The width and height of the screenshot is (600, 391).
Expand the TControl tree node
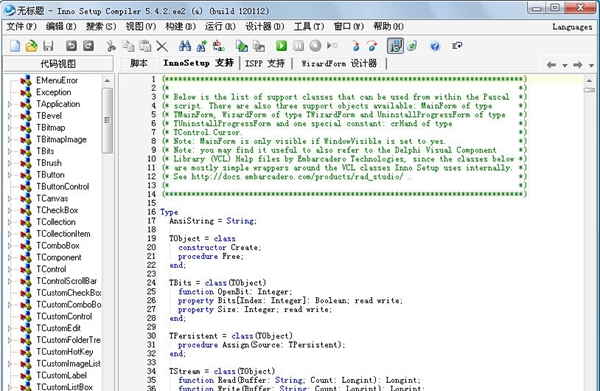click(10, 269)
